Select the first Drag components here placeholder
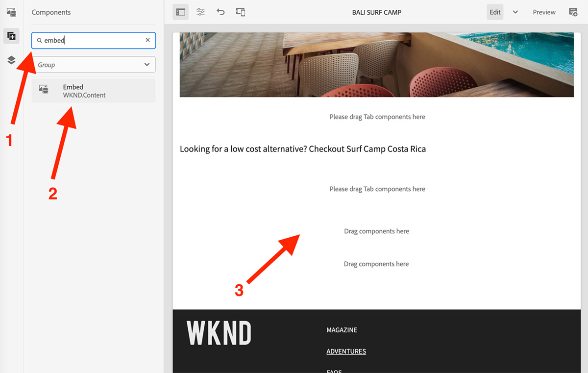This screenshot has height=373, width=588. click(x=376, y=231)
